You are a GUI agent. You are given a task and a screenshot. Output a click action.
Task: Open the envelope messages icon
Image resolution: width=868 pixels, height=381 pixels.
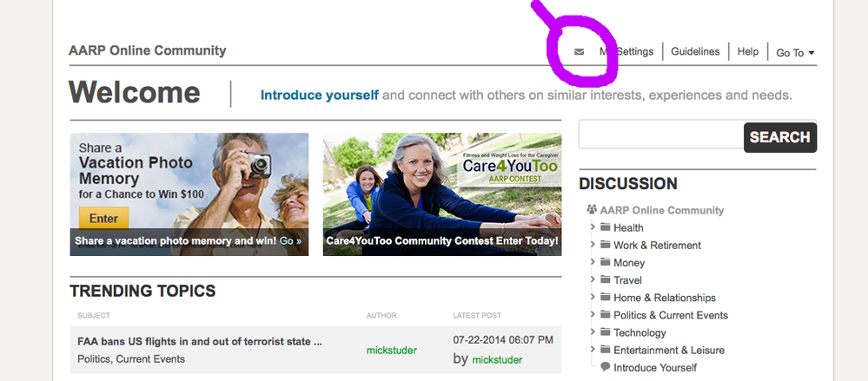[x=579, y=52]
